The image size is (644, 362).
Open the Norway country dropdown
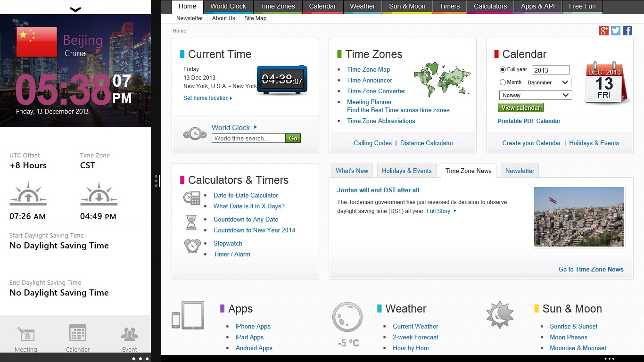click(x=535, y=95)
